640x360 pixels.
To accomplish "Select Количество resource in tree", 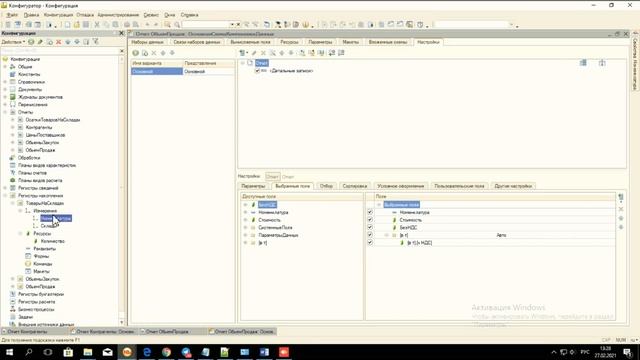I will [53, 241].
